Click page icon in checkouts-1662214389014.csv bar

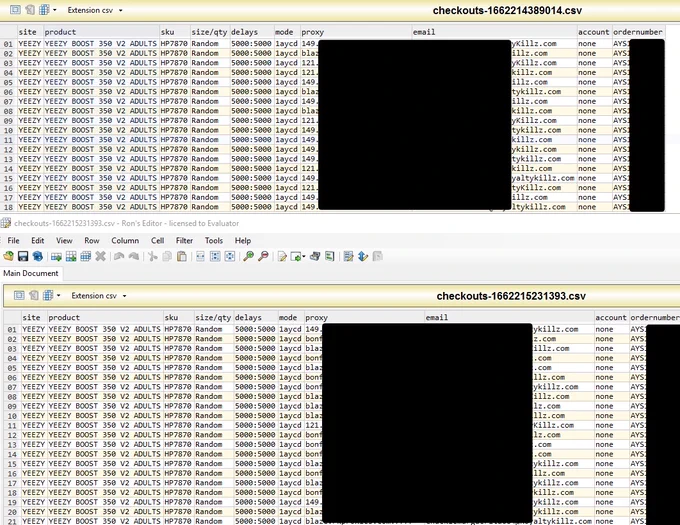30,10
